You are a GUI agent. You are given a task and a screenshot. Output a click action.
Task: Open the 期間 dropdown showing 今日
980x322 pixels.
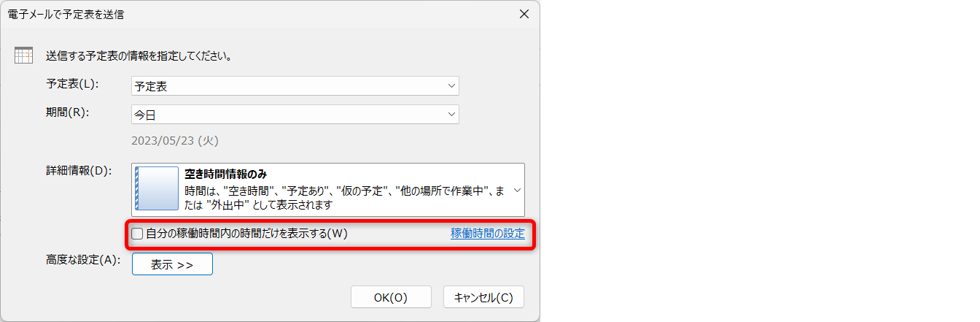coord(295,115)
